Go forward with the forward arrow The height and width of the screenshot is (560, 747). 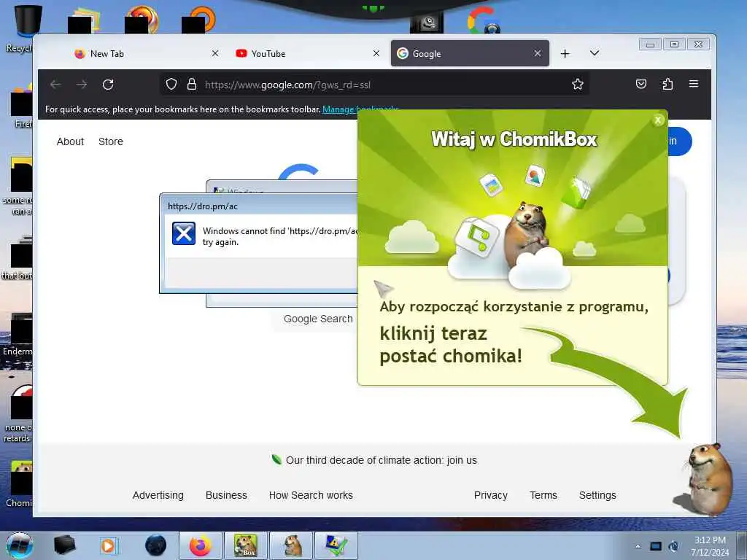coord(82,85)
